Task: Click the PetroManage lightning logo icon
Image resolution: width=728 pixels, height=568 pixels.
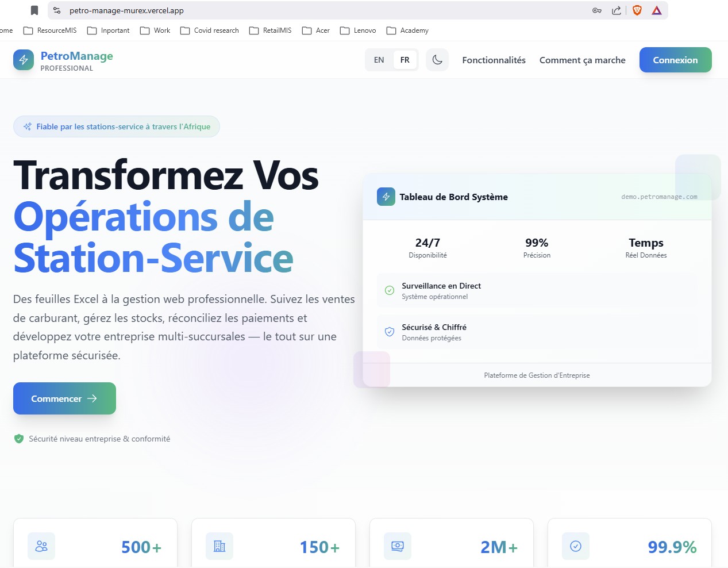Action: point(24,60)
